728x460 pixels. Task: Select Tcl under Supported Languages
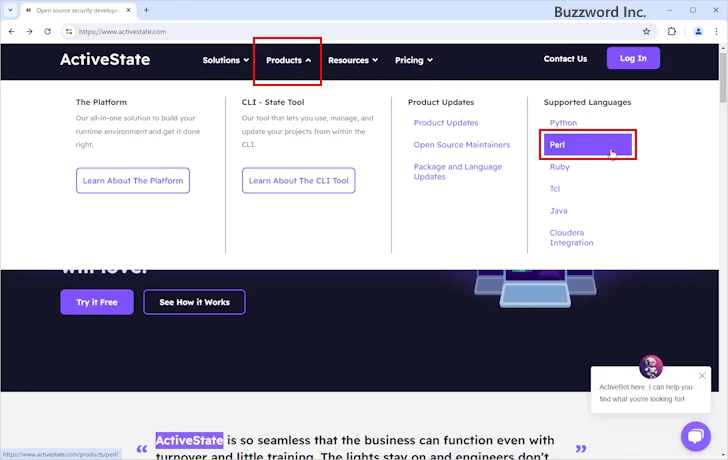[555, 188]
